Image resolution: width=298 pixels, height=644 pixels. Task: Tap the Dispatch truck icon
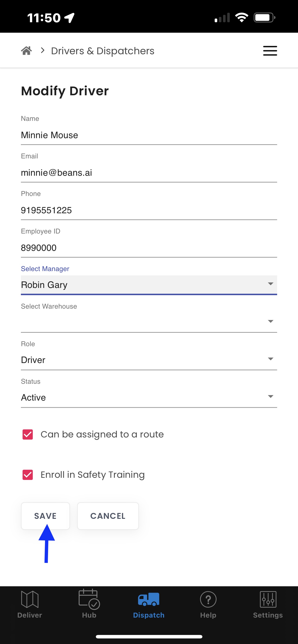(149, 599)
